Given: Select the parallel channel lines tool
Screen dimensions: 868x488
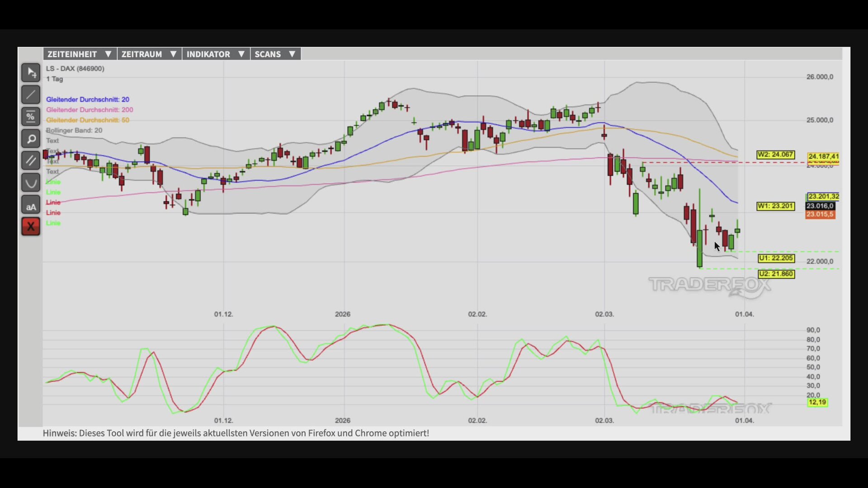Looking at the screenshot, I should click(x=31, y=161).
